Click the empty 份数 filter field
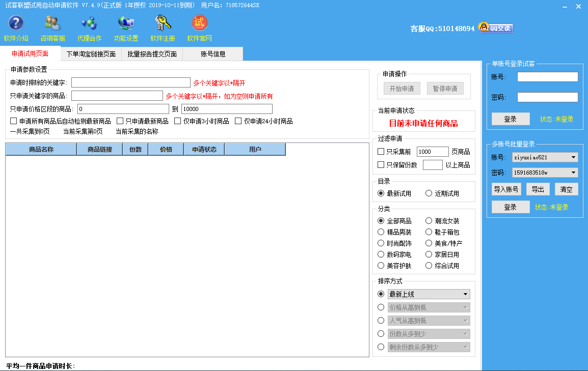 click(x=433, y=165)
